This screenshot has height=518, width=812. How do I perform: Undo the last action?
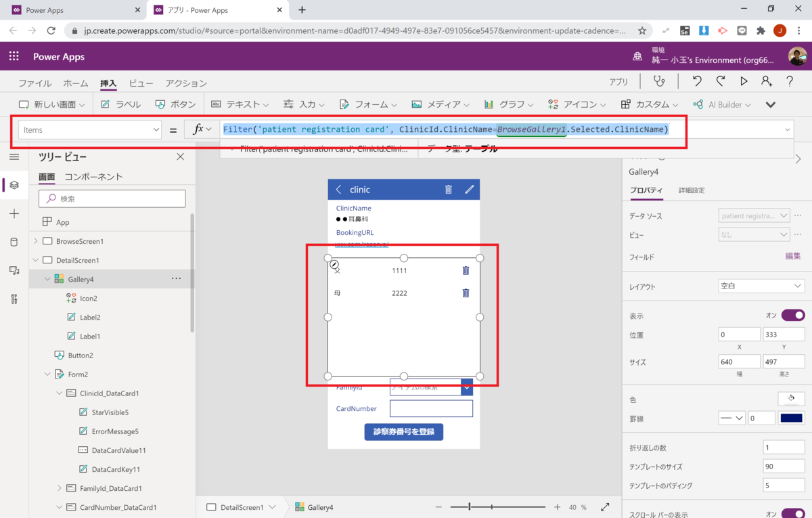coord(697,81)
